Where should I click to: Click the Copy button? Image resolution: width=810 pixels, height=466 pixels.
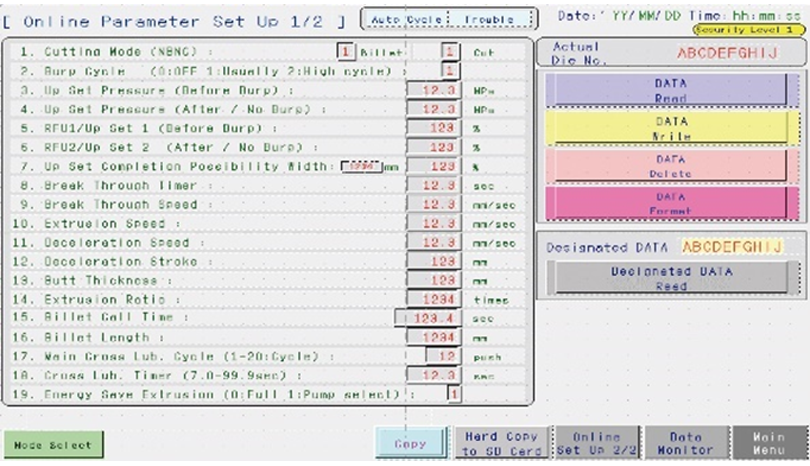click(409, 443)
